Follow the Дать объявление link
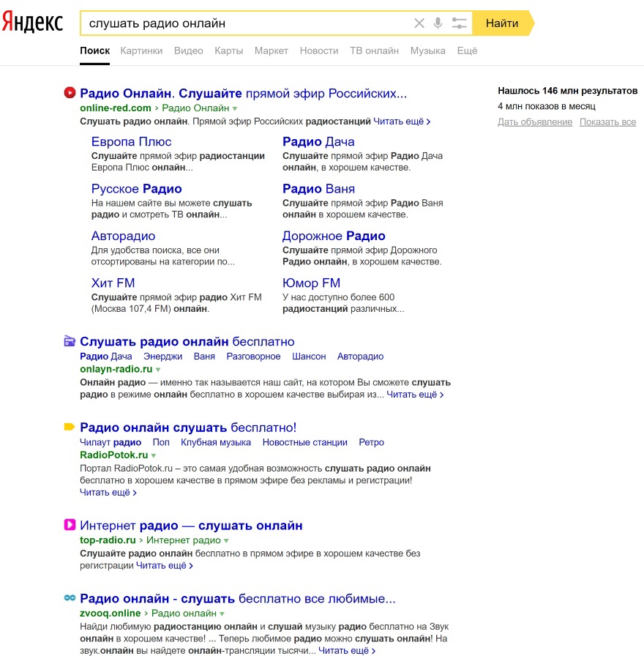The height and width of the screenshot is (656, 644). [x=535, y=122]
